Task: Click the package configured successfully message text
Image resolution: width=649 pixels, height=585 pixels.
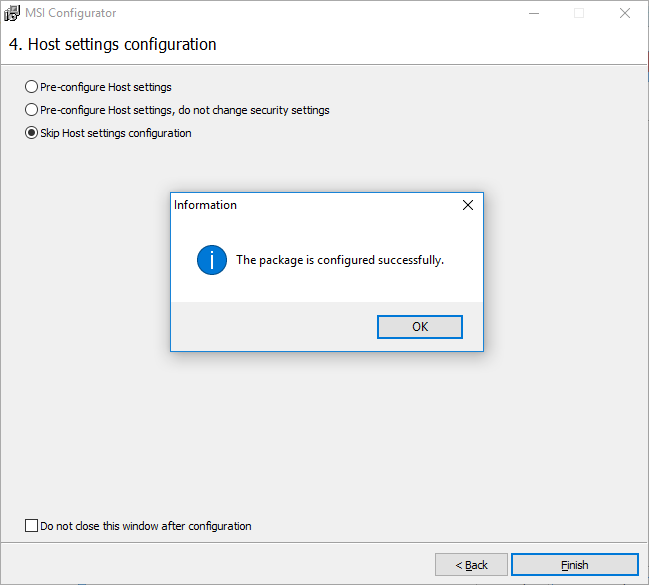Action: tap(339, 260)
